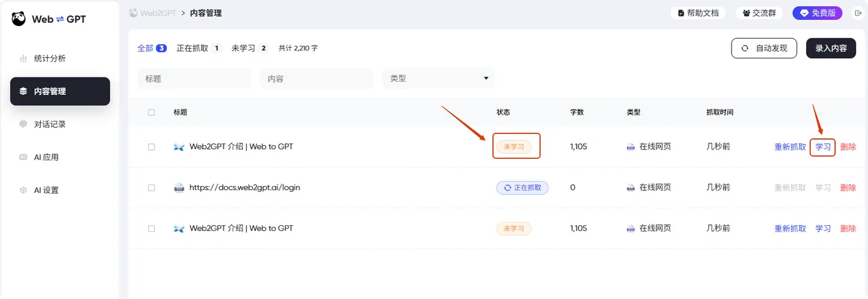Click last row 未学习 status badge
Viewport: 868px width, 299px height.
(x=514, y=228)
